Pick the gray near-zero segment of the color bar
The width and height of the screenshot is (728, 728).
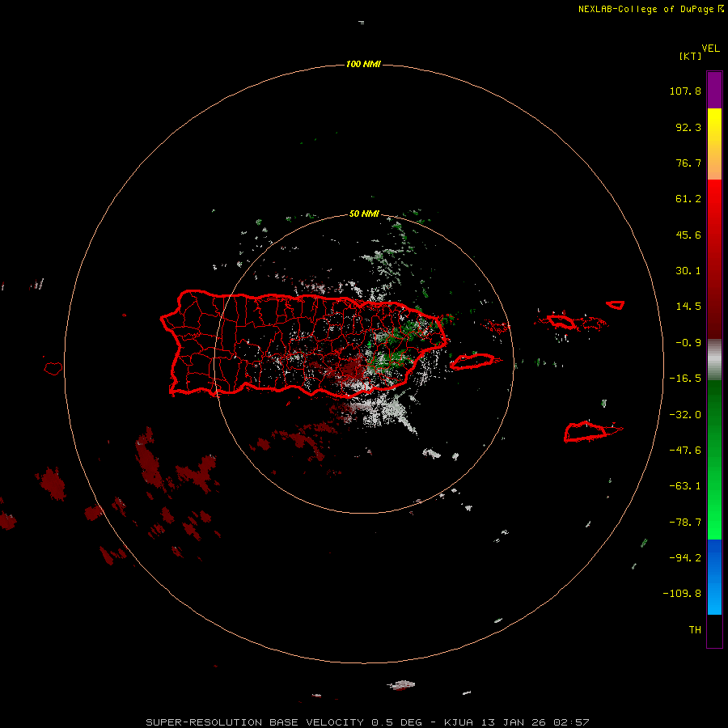click(x=714, y=360)
